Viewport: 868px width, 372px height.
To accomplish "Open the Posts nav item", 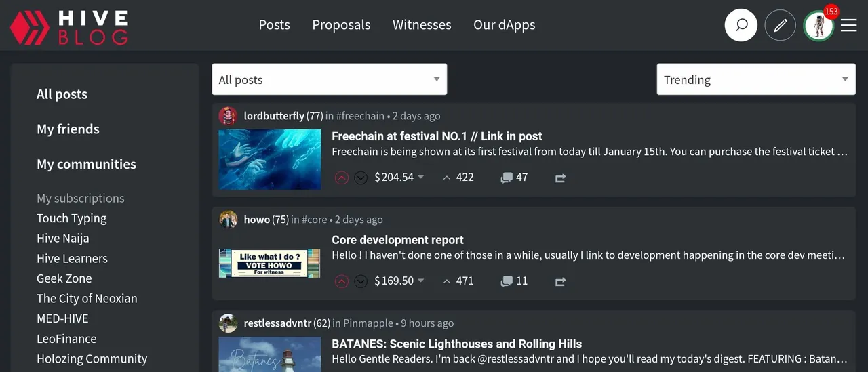I will click(x=274, y=25).
